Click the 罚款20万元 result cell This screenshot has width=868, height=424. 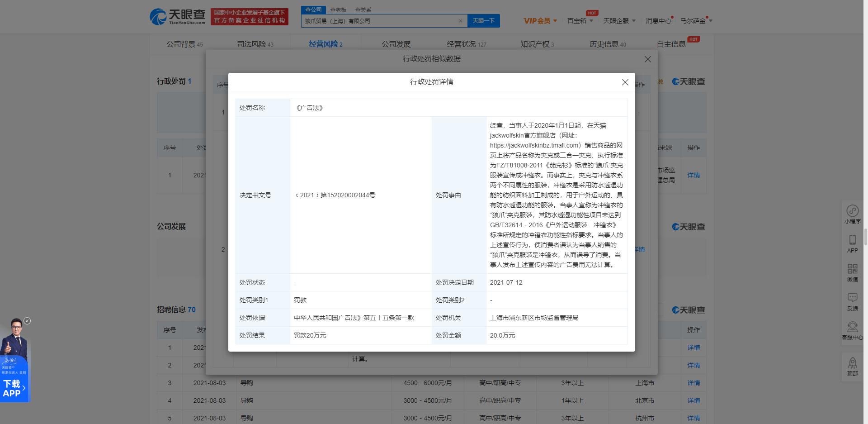(361, 335)
